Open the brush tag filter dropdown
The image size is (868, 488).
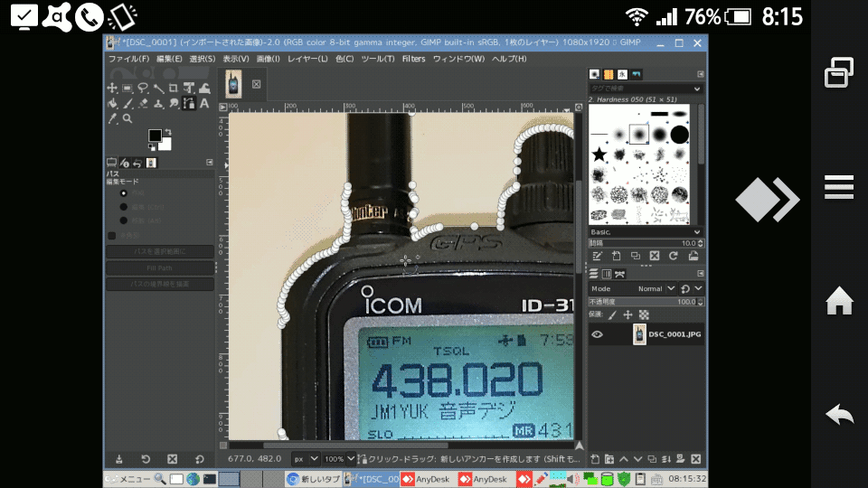coord(697,89)
